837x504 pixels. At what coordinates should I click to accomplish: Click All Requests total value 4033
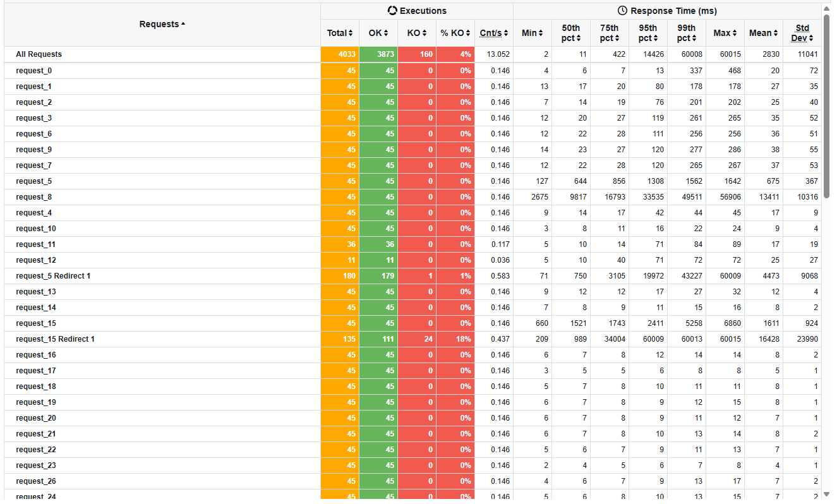tap(347, 54)
